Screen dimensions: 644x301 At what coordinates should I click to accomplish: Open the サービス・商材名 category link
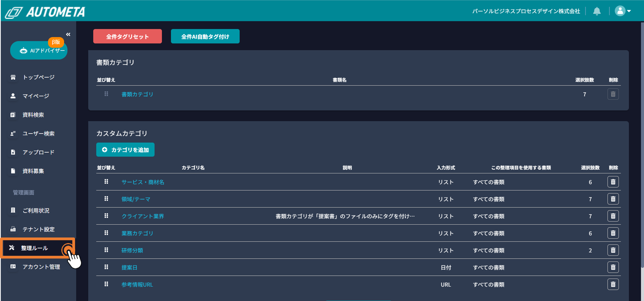point(143,182)
